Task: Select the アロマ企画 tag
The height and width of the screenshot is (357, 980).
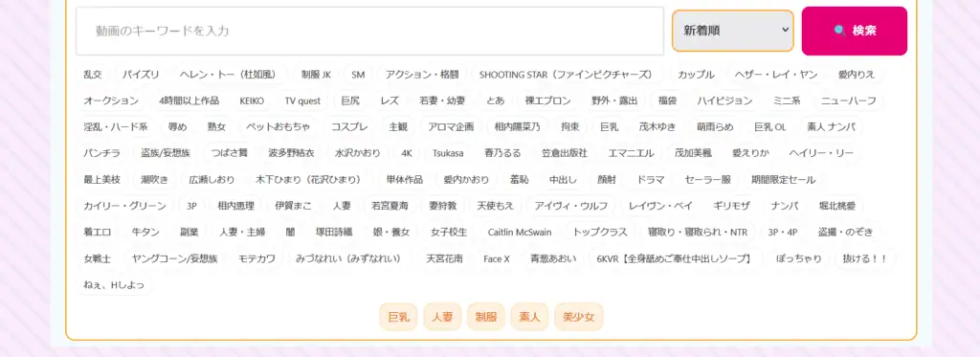Action: tap(452, 127)
